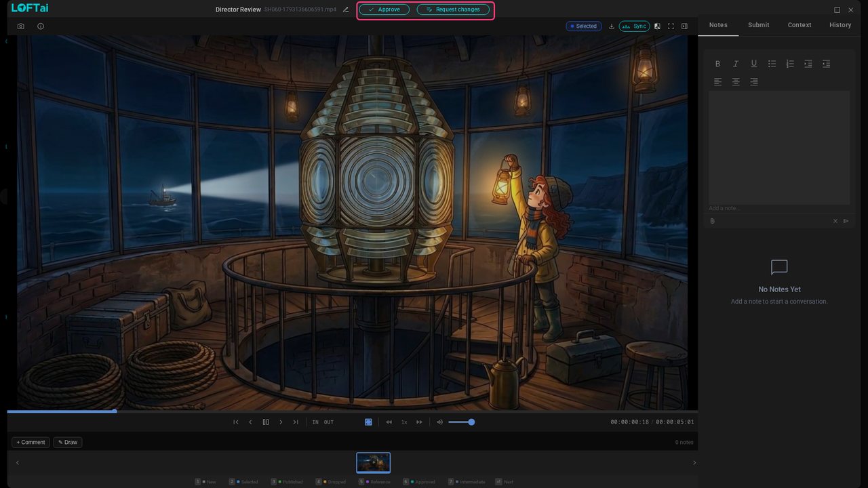Send the note with the arrow icon
The width and height of the screenshot is (868, 488).
click(846, 221)
